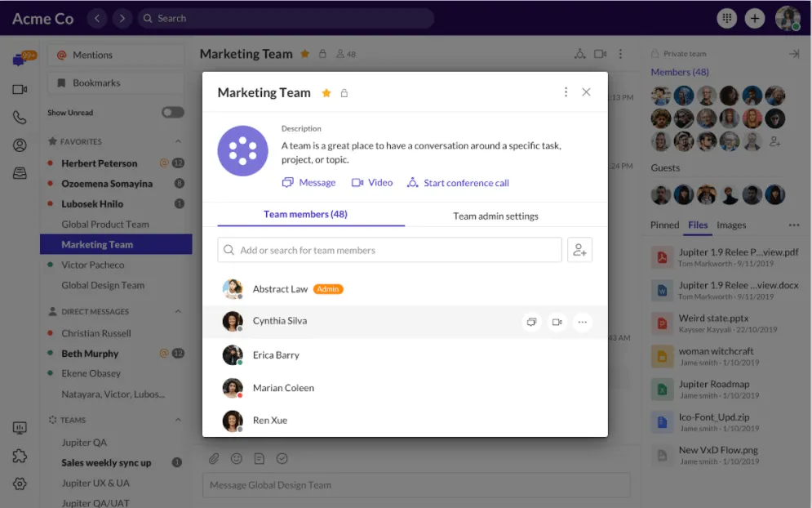
Task: Click the phone icon in left sidebar
Action: click(x=20, y=118)
